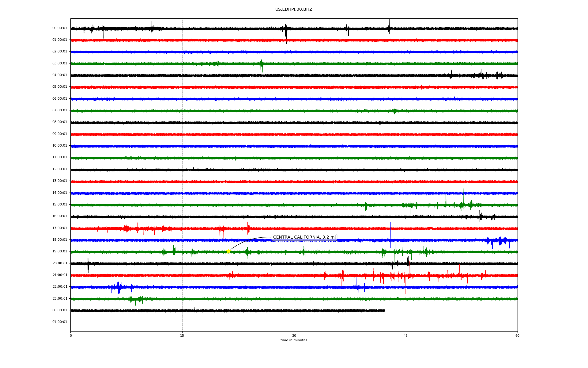The width and height of the screenshot is (588, 368).
Task: Click the 45 tick on the minutes axis
Action: pos(406,335)
